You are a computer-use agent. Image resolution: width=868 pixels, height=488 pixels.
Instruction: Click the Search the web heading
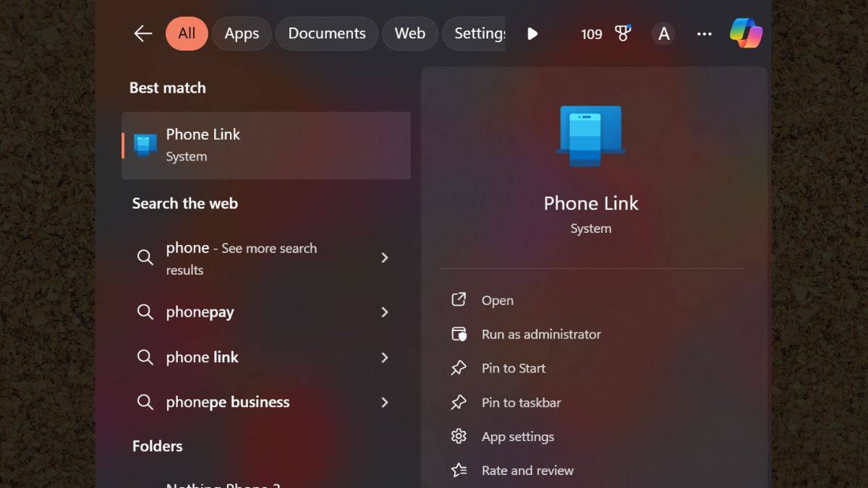tap(184, 203)
